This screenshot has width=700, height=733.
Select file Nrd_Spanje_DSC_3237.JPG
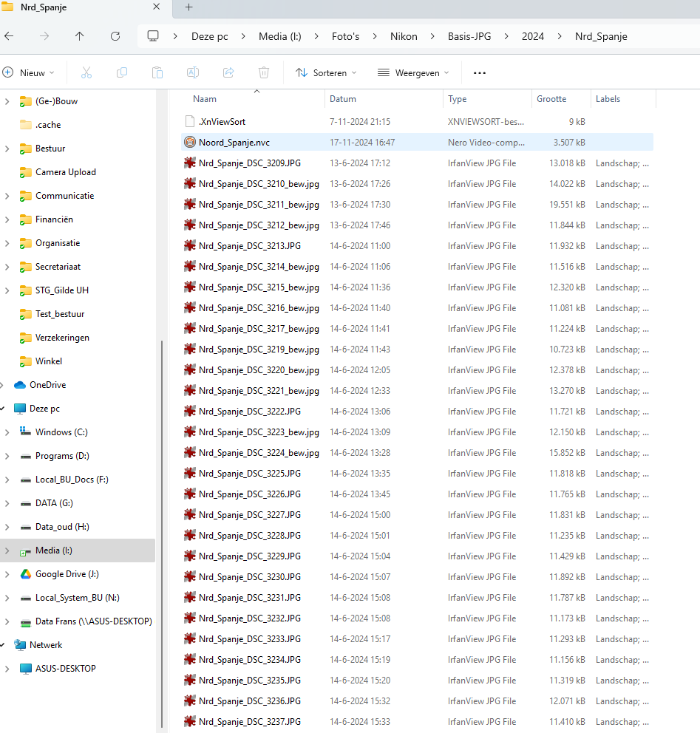(250, 722)
